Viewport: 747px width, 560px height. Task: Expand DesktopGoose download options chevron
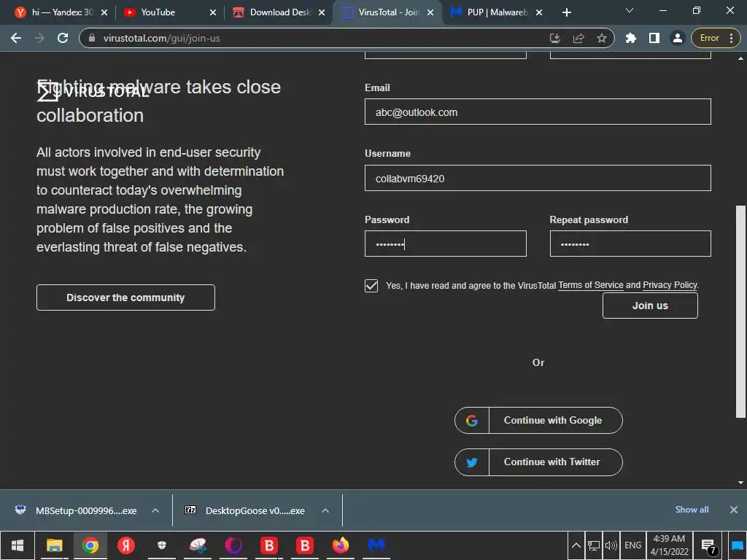click(325, 510)
